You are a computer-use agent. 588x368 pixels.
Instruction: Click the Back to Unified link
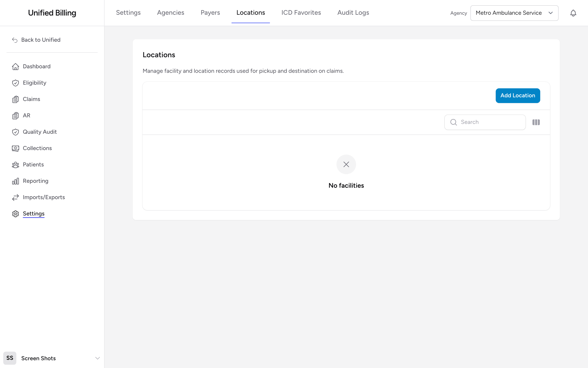[x=36, y=40]
